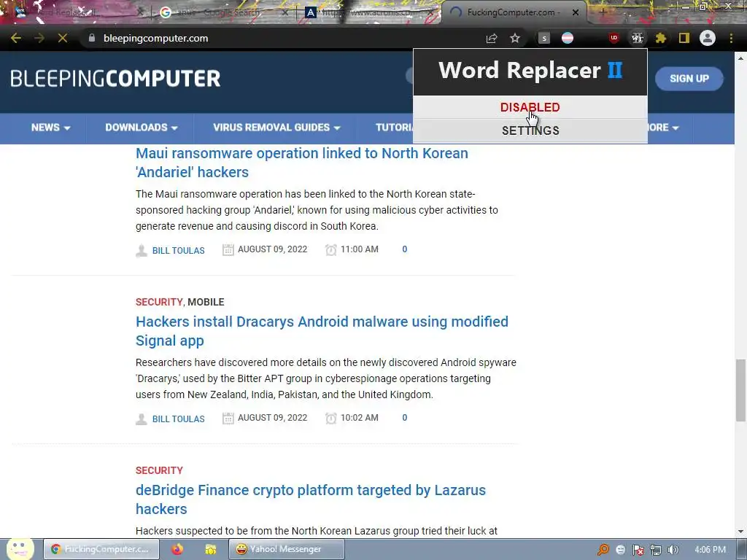The height and width of the screenshot is (560, 747).
Task: Click the browser Back arrow
Action: tap(16, 38)
